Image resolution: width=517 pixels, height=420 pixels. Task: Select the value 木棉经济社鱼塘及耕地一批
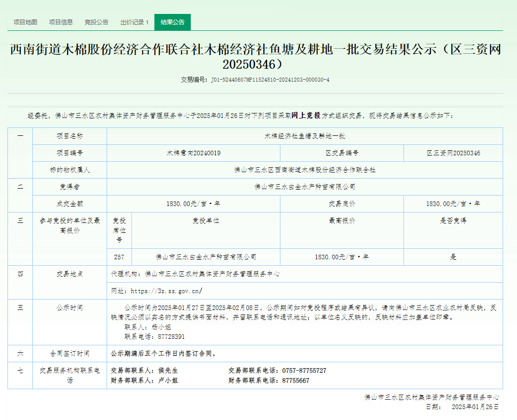[x=305, y=136]
